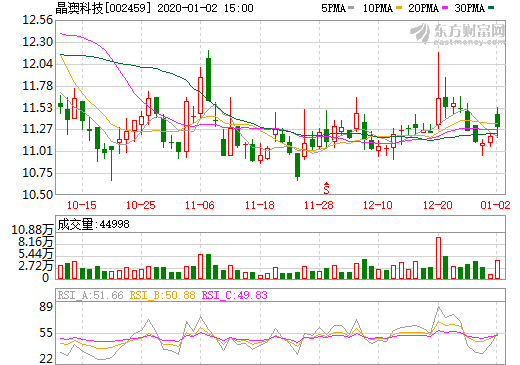The image size is (520, 365).
Task: Click the 10.50 price axis label
Action: (x=37, y=195)
